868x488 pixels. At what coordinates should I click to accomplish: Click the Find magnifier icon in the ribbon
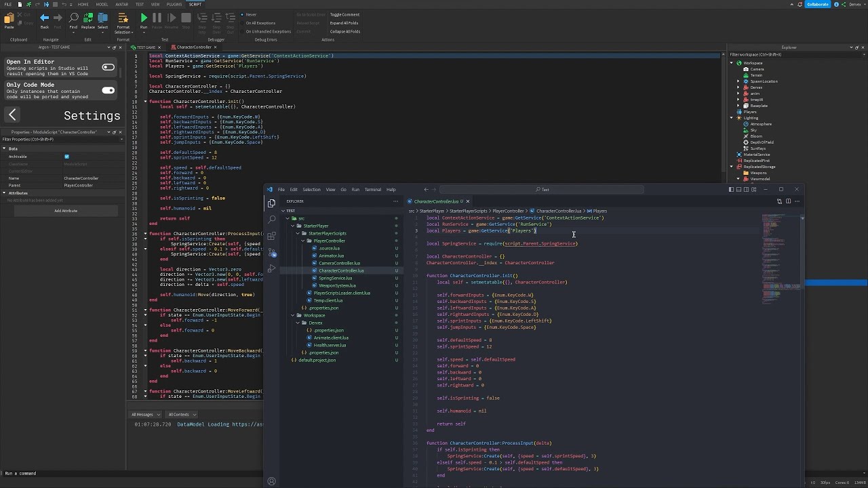tap(73, 18)
